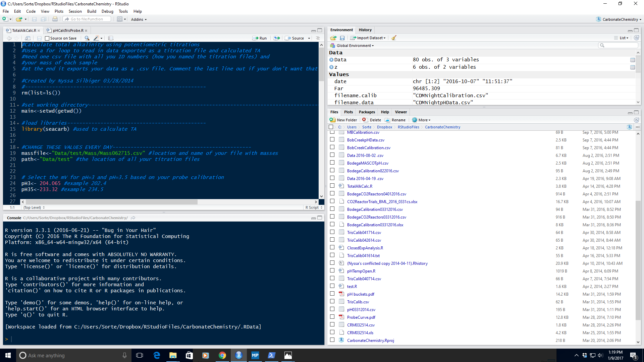Click the print icon in main toolbar
Image resolution: width=644 pixels, height=362 pixels.
(55, 19)
